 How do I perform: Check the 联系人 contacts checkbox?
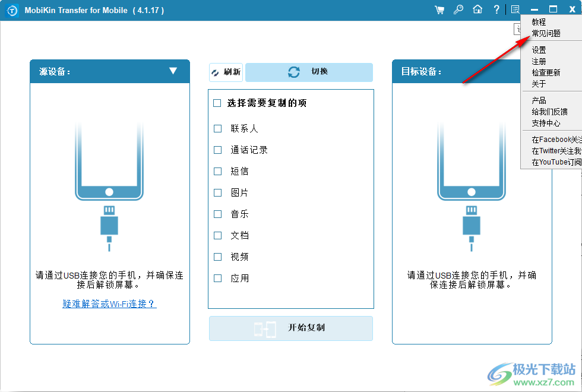tap(217, 128)
